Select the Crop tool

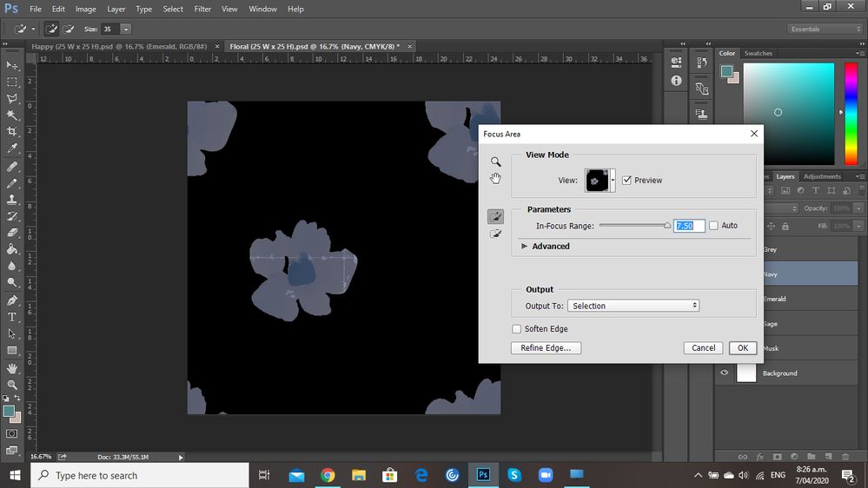pos(11,132)
